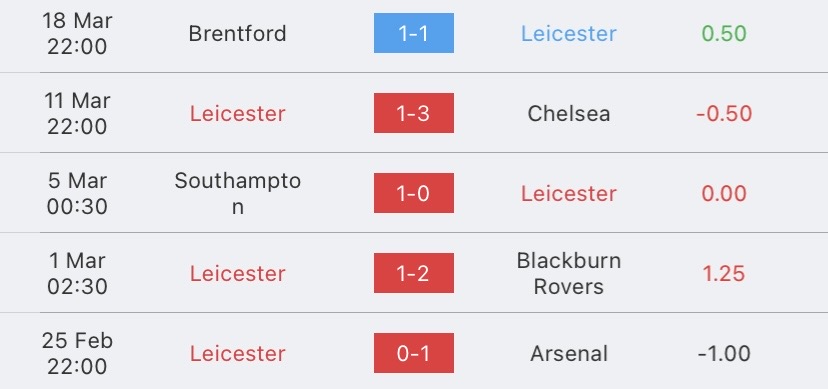The image size is (828, 389).
Task: Click the 1.25 handicap value
Action: pyautogui.click(x=723, y=273)
